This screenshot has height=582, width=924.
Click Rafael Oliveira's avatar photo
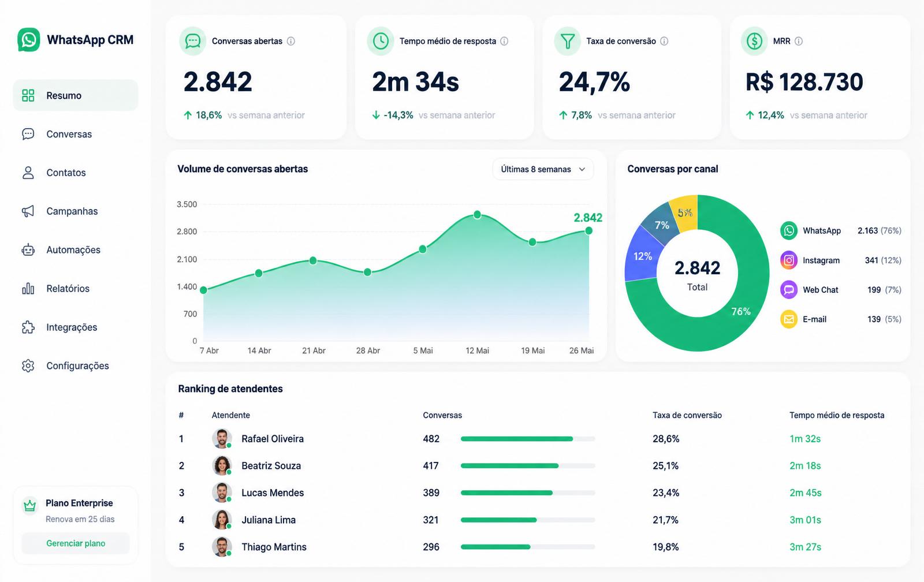click(x=222, y=439)
